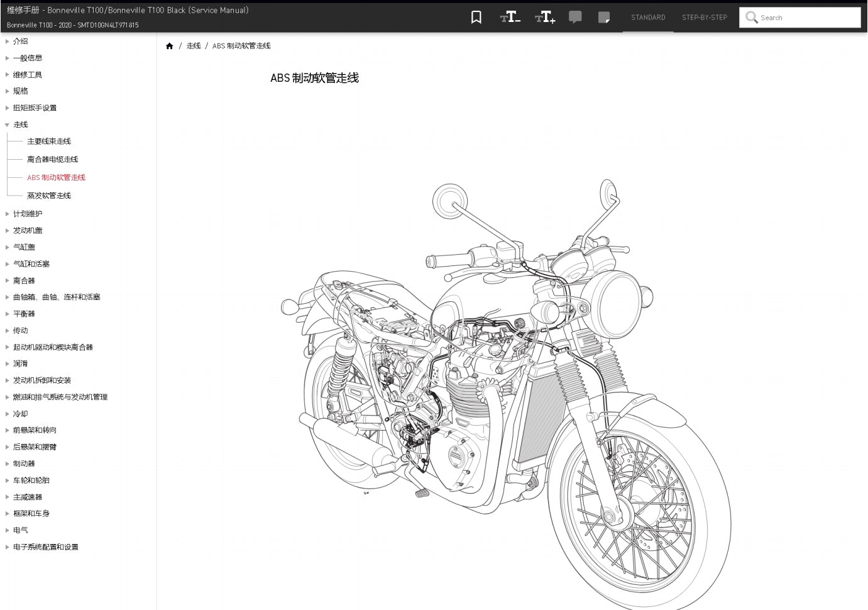Select ABS 制动软管走线 in the breadcrumb
Viewport: 868px width, 610px height.
[x=241, y=45]
